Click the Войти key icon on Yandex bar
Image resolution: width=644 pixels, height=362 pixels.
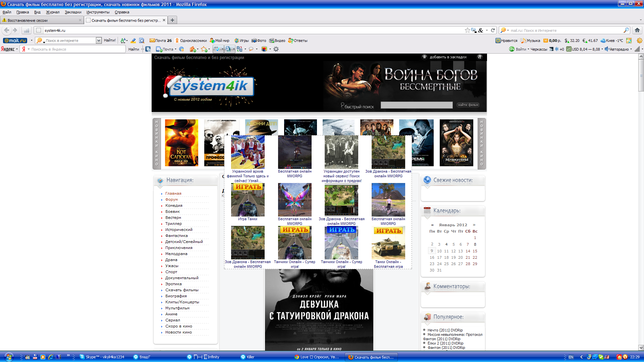coord(512,49)
